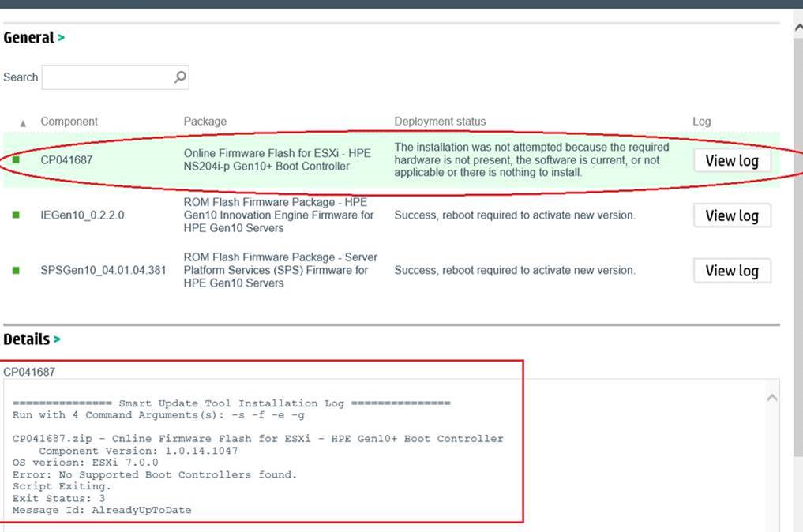View log for IEGen10_0.2.2.0

732,215
